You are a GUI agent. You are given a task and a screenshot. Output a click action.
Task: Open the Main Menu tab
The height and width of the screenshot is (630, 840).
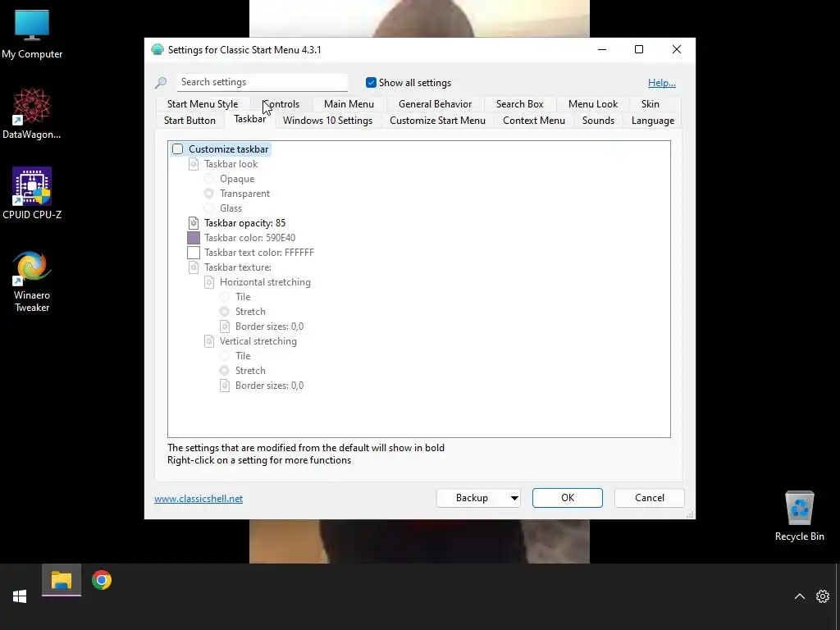[349, 104]
